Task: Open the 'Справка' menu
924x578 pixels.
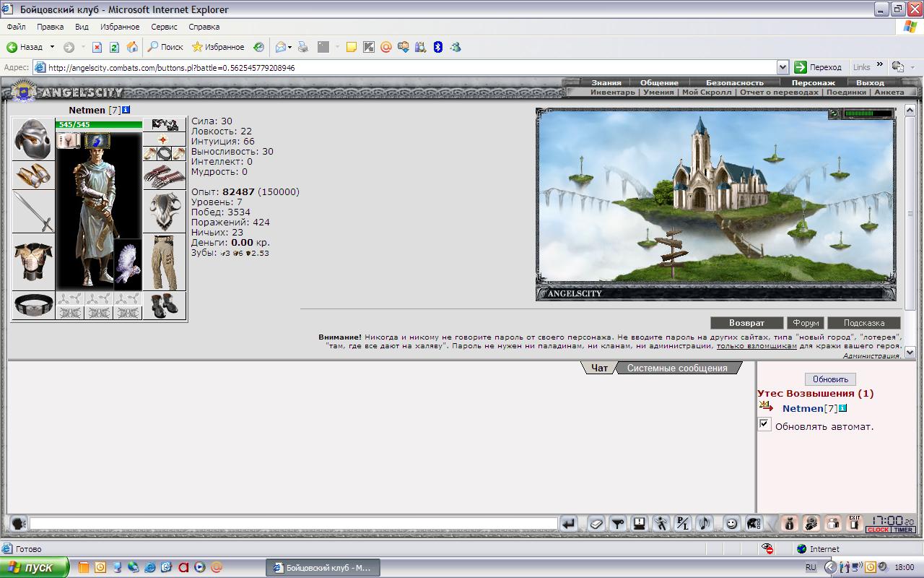Action: [x=204, y=27]
